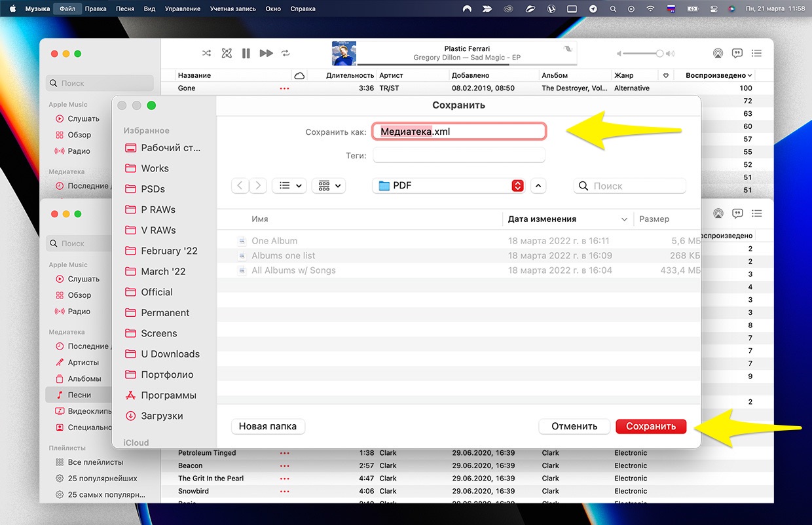The image size is (812, 525).
Task: Sort files by Дата изменения column
Action: click(542, 219)
